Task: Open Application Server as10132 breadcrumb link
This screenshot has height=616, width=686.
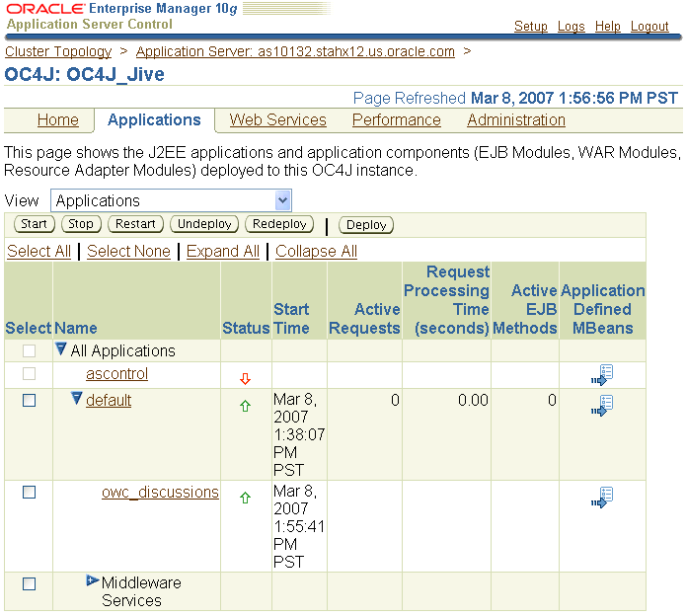Action: [295, 51]
